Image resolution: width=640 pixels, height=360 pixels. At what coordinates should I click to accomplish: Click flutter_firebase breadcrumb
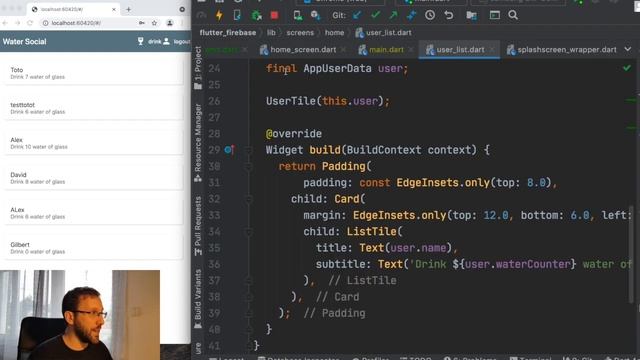(228, 33)
